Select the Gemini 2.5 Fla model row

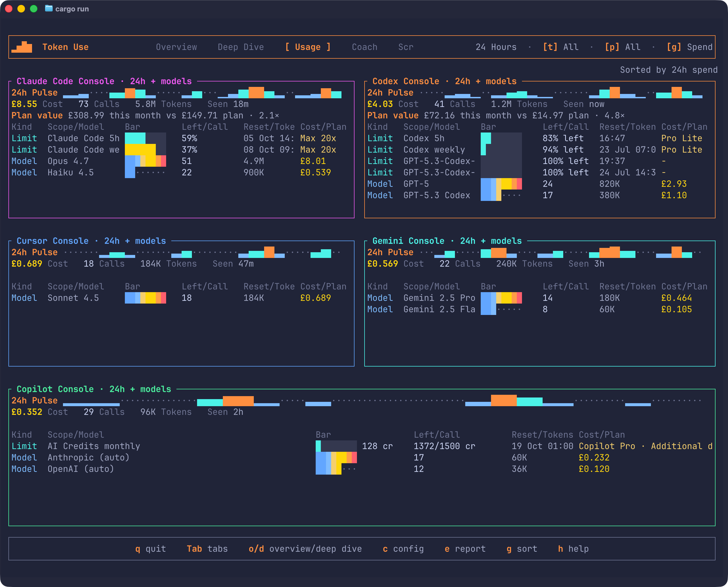coord(540,310)
